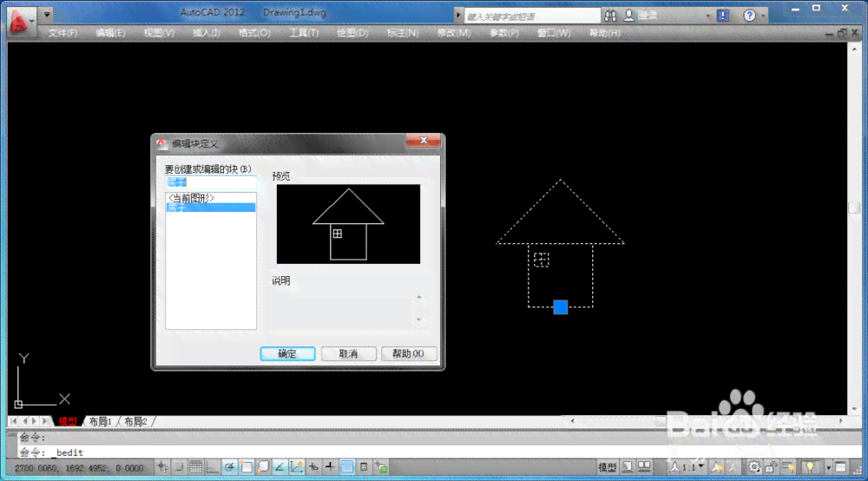Click the user sign-in icon
The width and height of the screenshot is (868, 481).
(x=628, y=16)
